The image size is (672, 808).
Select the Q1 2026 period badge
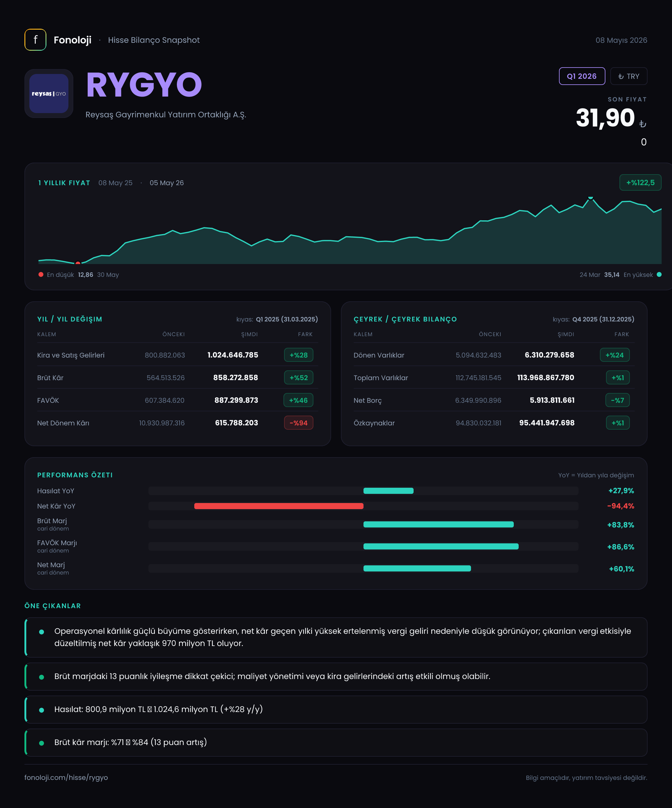582,76
